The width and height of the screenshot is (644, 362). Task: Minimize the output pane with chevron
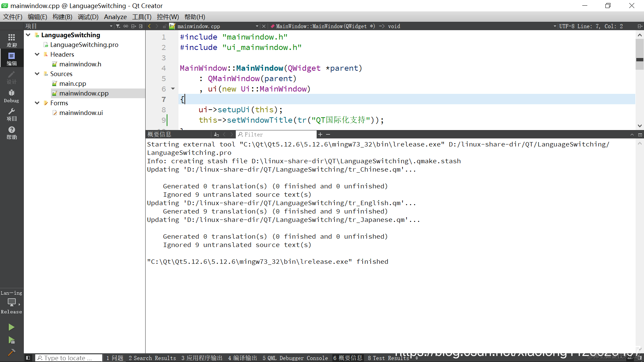(632, 134)
